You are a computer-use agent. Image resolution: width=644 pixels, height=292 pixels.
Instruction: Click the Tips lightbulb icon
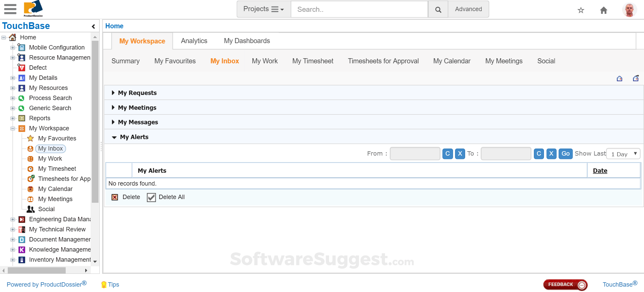[x=104, y=285]
